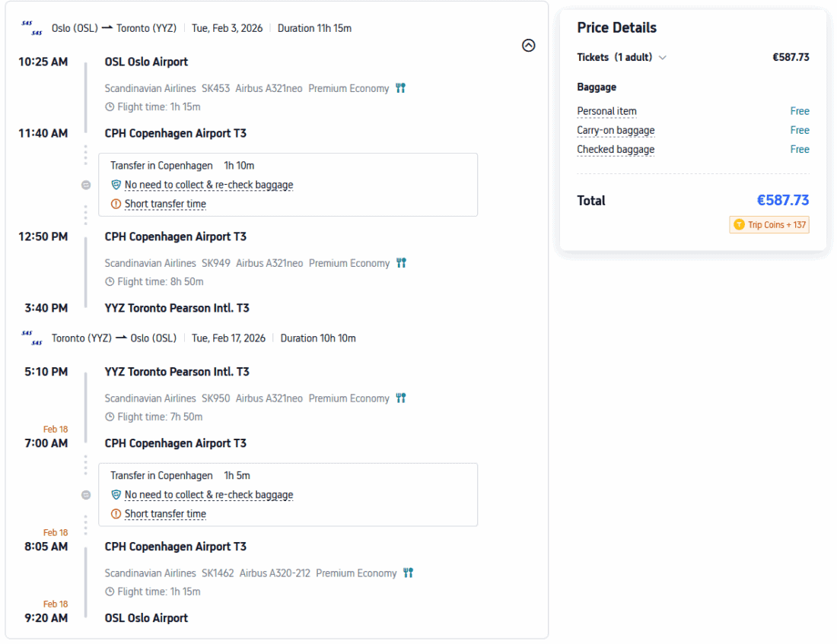Click the meal icon for flight SK950
This screenshot has width=837, height=644.
(401, 398)
